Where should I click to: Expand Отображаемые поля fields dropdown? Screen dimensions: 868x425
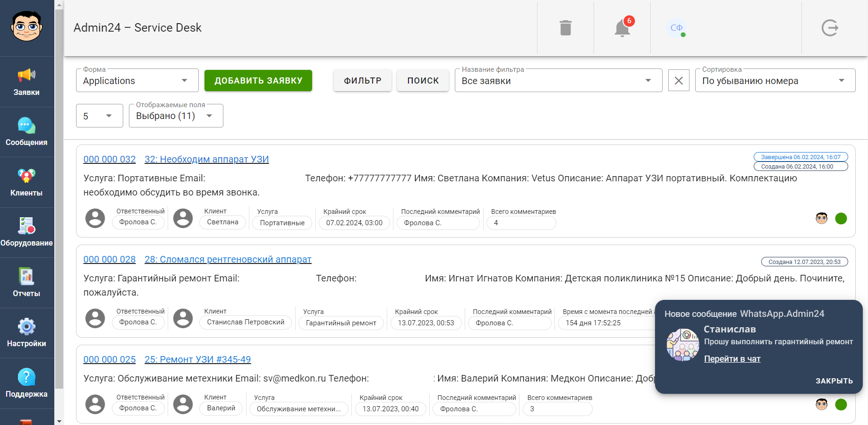(x=176, y=116)
